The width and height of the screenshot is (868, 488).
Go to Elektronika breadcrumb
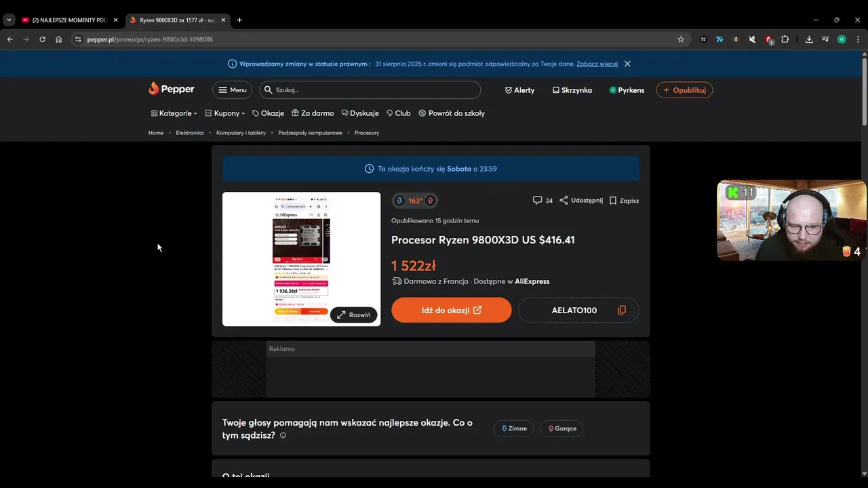[x=190, y=133]
